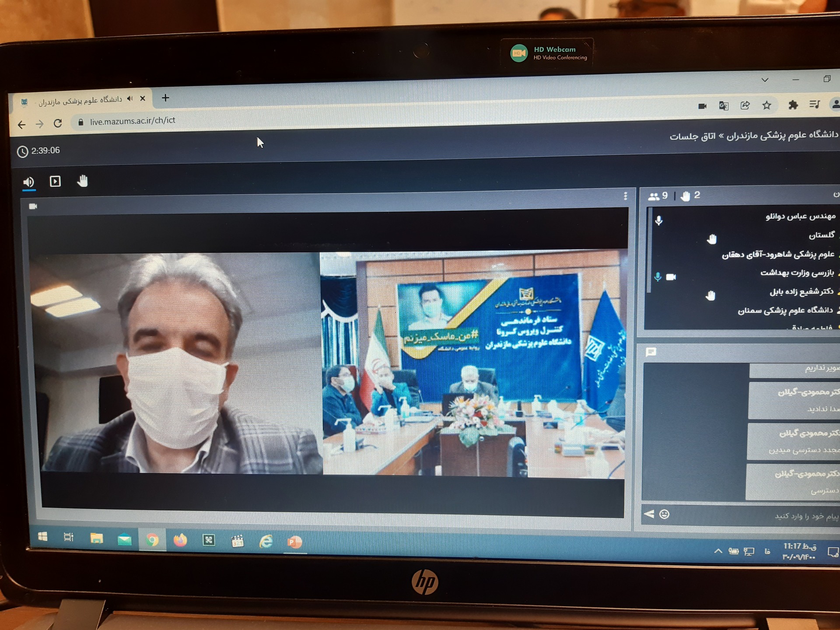Click the share page icon in address bar
The image size is (840, 630).
pos(745,105)
